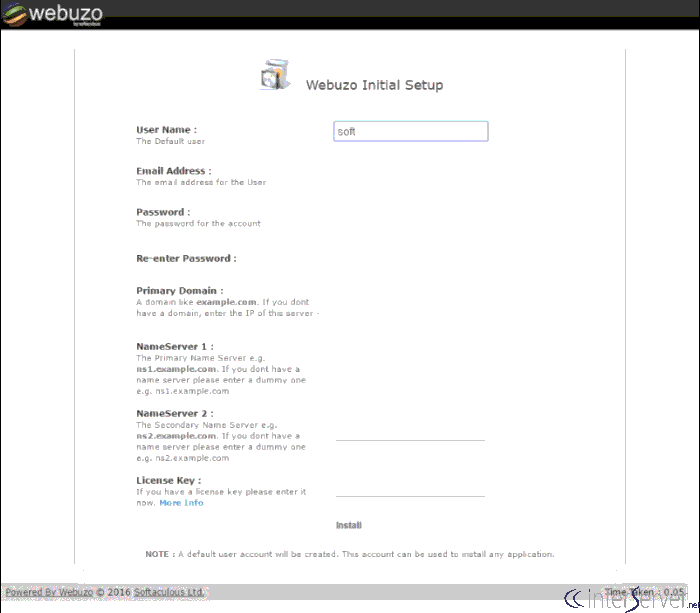Open the Powered By Webuzo link
This screenshot has height=613, width=700.
click(49, 592)
